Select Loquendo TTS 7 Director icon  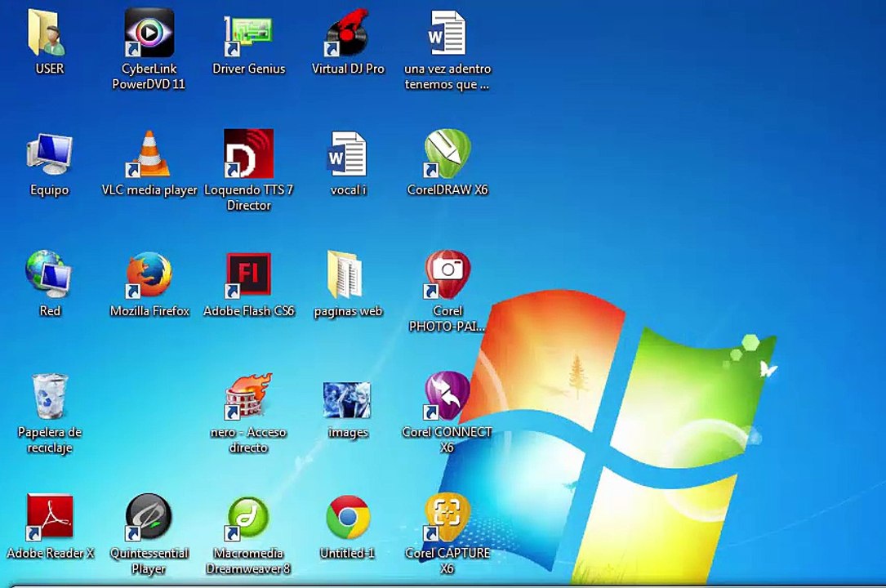[248, 154]
